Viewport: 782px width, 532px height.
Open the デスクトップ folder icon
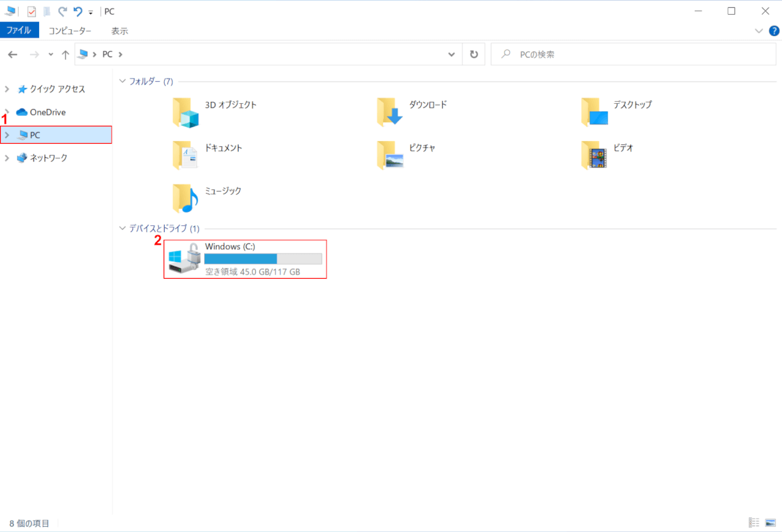pos(594,112)
